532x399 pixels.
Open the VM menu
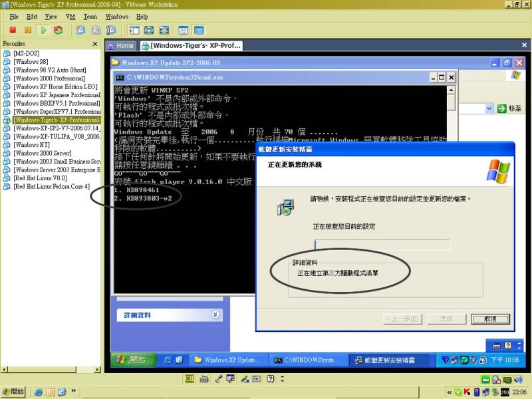point(70,17)
